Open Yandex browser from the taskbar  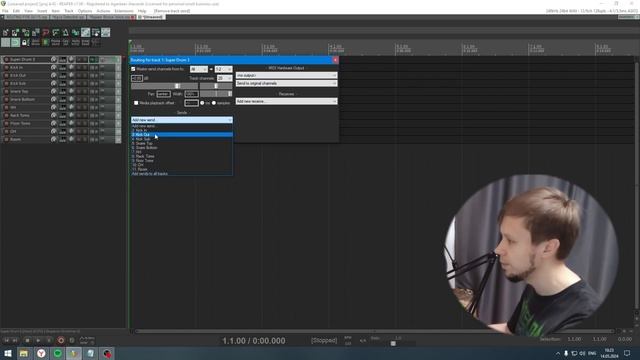pos(41,353)
